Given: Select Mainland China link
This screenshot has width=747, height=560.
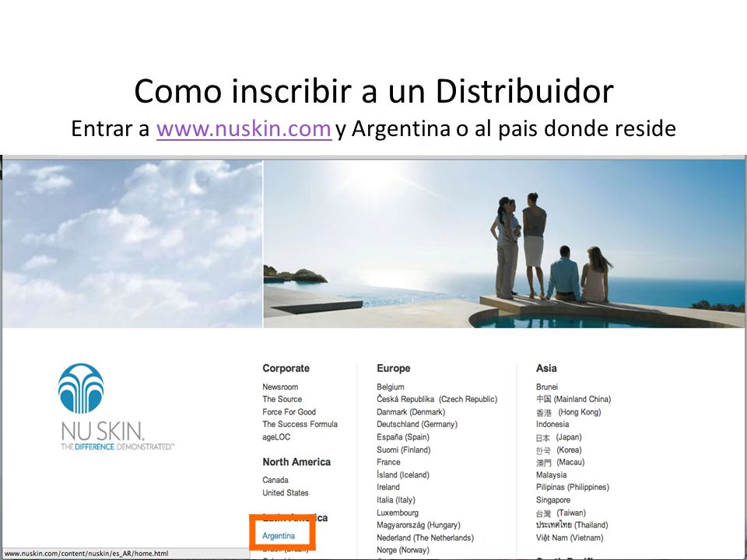Looking at the screenshot, I should tap(573, 399).
